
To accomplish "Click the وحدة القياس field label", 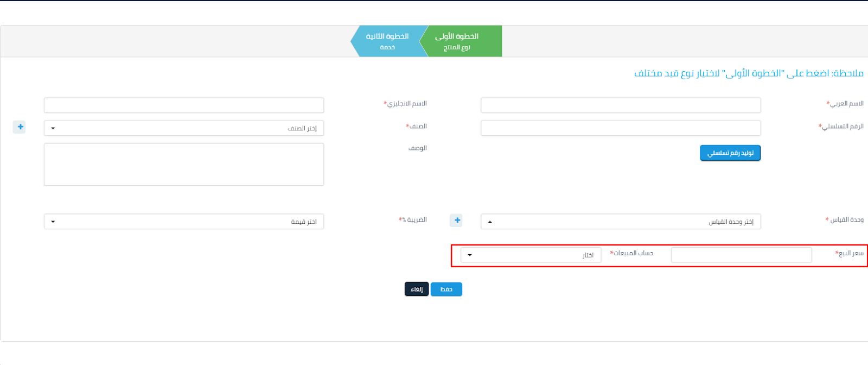I will click(x=846, y=220).
